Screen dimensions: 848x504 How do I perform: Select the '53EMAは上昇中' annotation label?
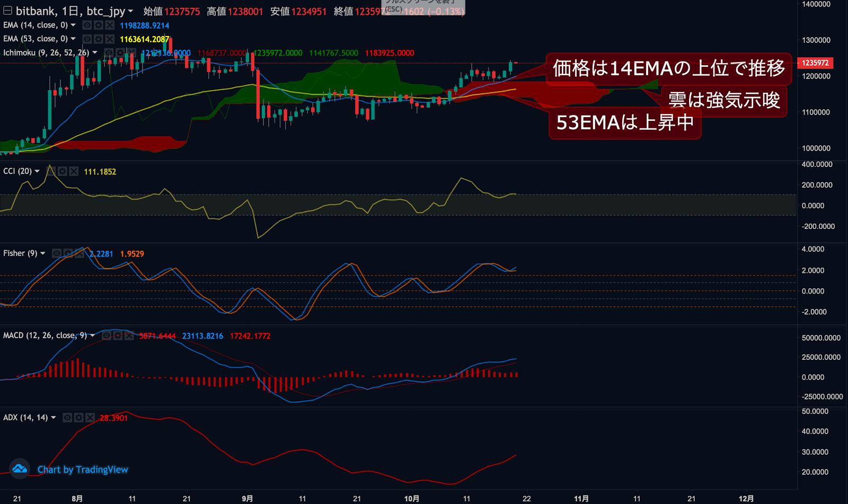point(625,122)
